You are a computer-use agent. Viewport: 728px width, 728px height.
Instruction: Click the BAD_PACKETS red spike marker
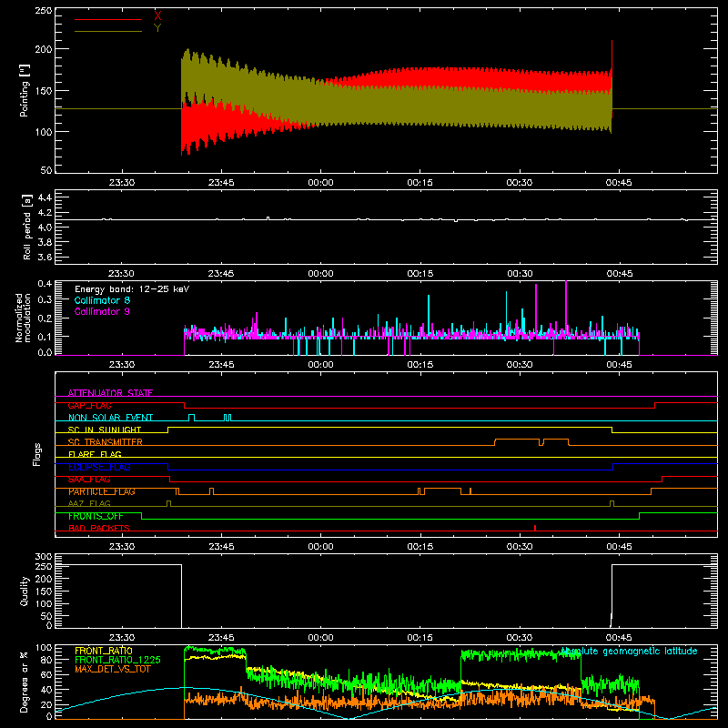click(535, 528)
